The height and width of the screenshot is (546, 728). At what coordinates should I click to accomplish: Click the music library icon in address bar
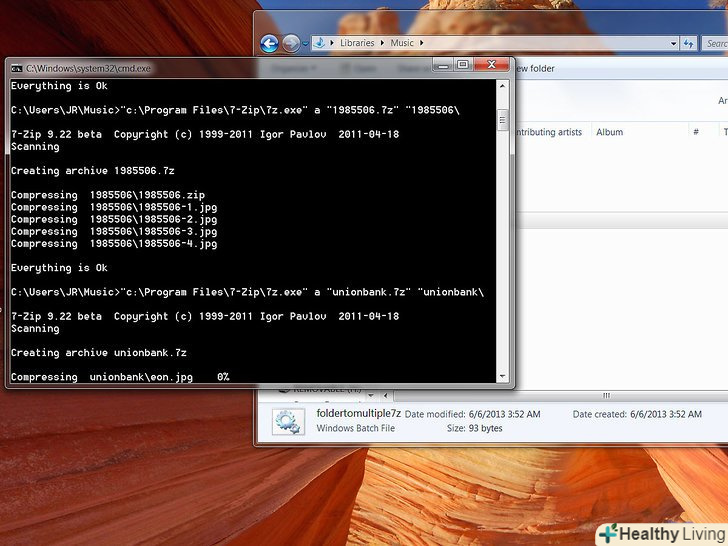click(320, 43)
